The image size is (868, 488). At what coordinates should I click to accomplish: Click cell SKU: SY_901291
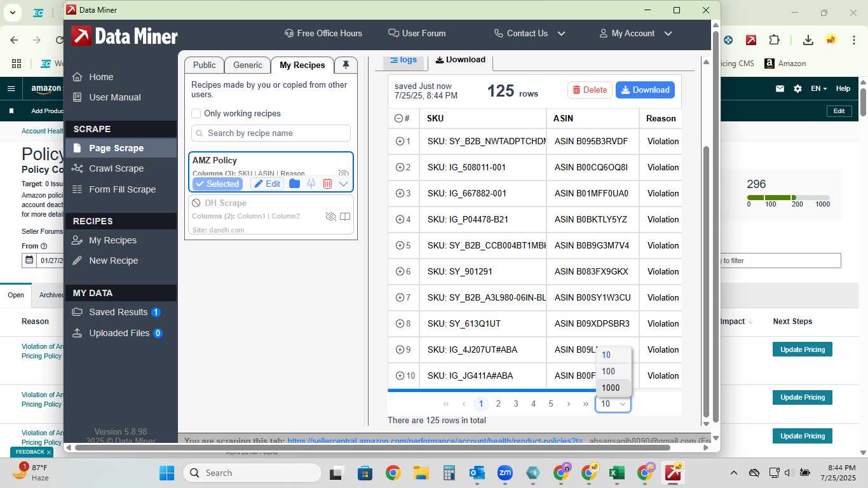[x=483, y=271]
